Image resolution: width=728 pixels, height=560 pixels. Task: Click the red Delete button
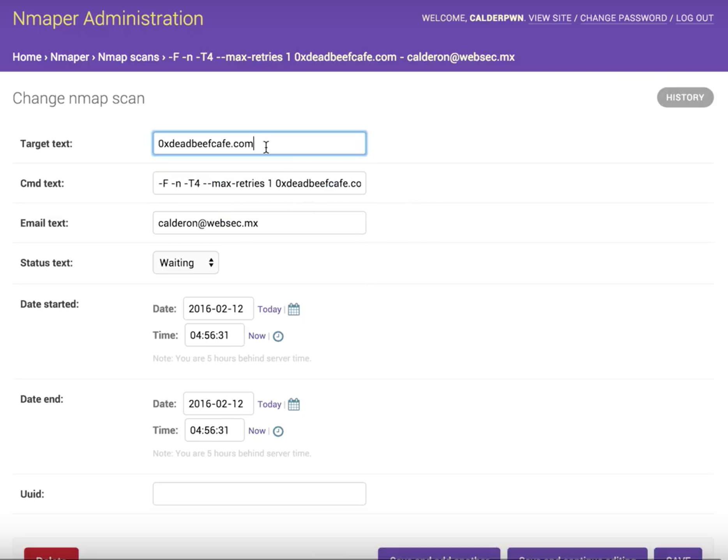(51, 554)
